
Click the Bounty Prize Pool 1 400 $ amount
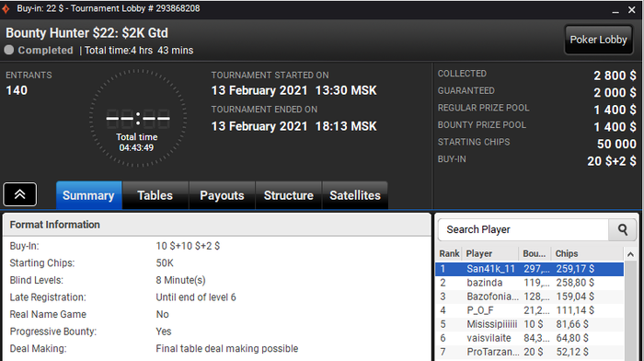615,127
